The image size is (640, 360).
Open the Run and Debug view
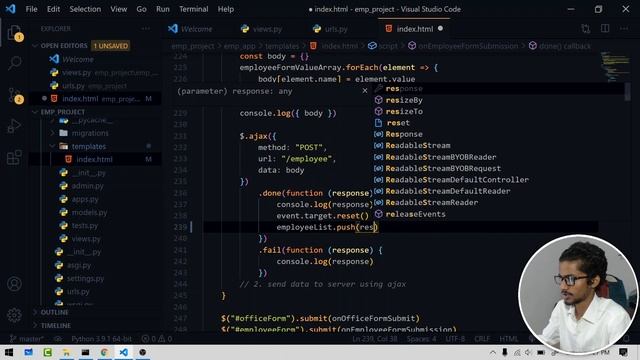pyautogui.click(x=14, y=126)
